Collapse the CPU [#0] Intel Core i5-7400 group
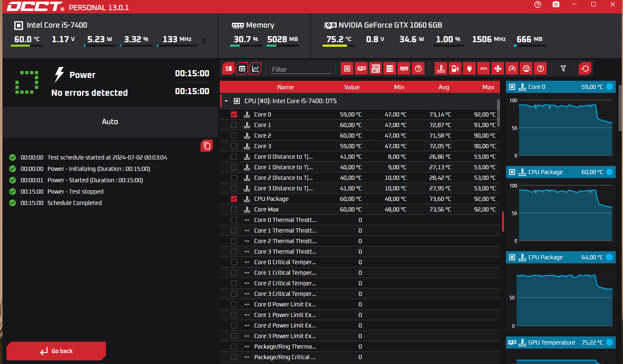This screenshot has width=623, height=364. tap(226, 101)
